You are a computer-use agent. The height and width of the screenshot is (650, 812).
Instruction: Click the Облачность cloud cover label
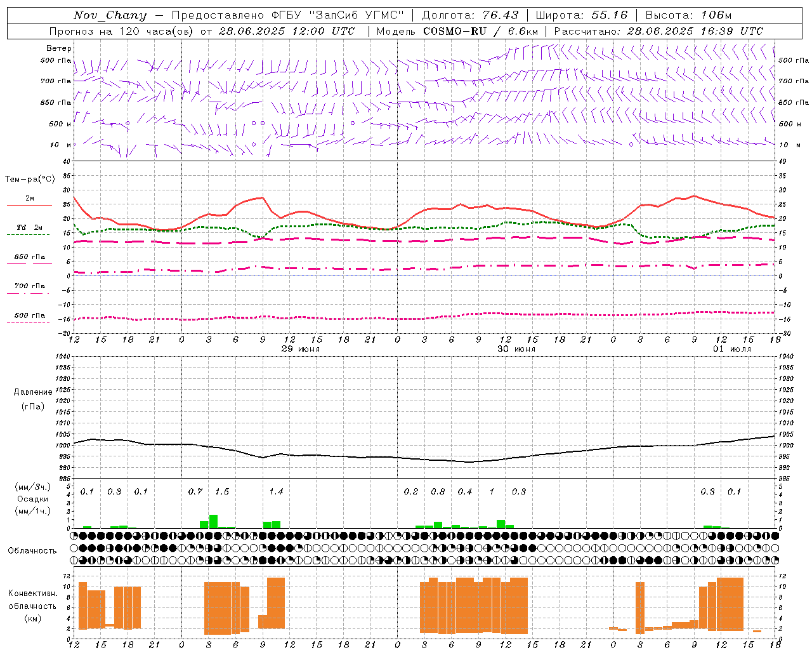pyautogui.click(x=32, y=550)
